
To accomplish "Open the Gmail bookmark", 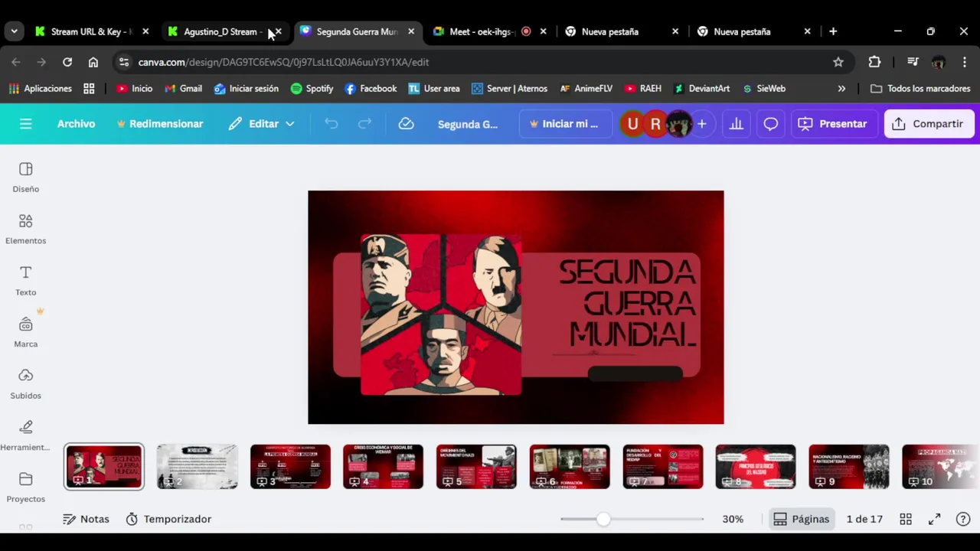I will pos(182,89).
